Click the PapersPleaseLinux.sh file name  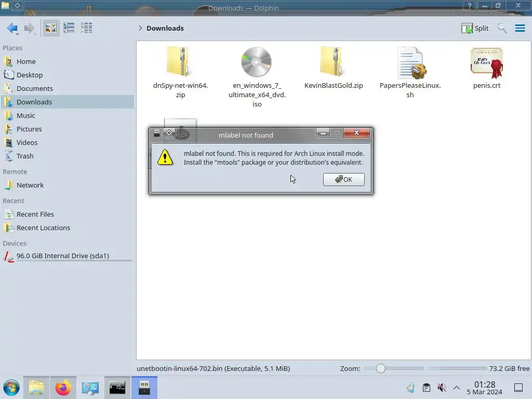(410, 90)
